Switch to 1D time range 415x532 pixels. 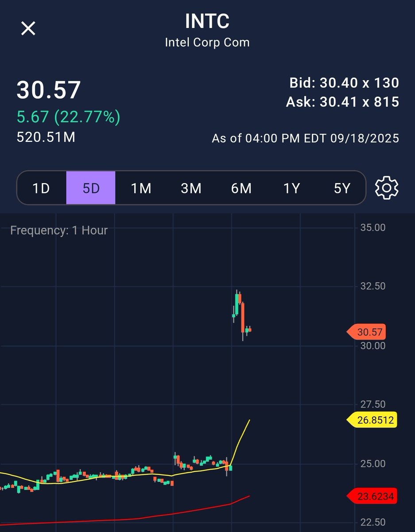(41, 188)
